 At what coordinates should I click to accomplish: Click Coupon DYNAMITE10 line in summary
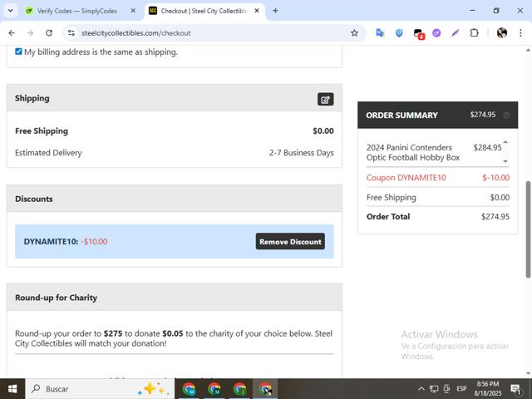(438, 177)
